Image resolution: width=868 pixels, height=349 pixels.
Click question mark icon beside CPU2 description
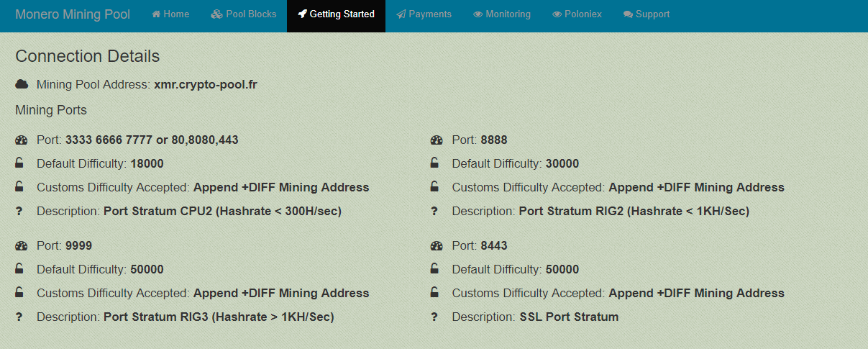[x=19, y=212]
